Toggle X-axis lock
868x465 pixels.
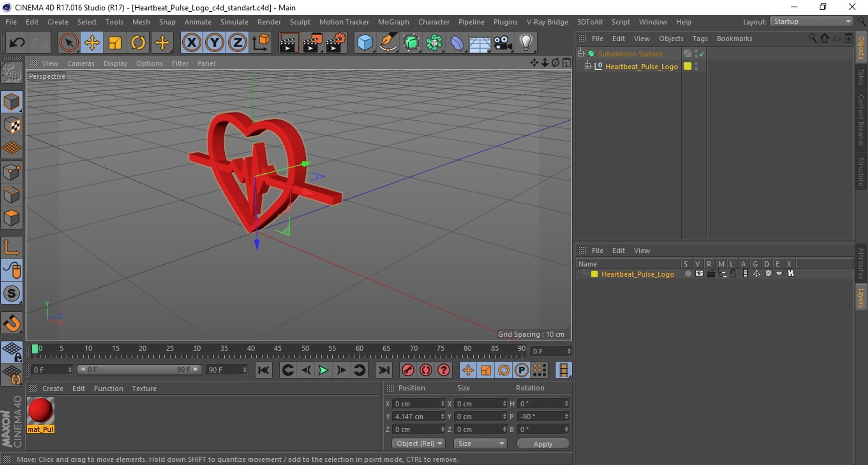[192, 43]
